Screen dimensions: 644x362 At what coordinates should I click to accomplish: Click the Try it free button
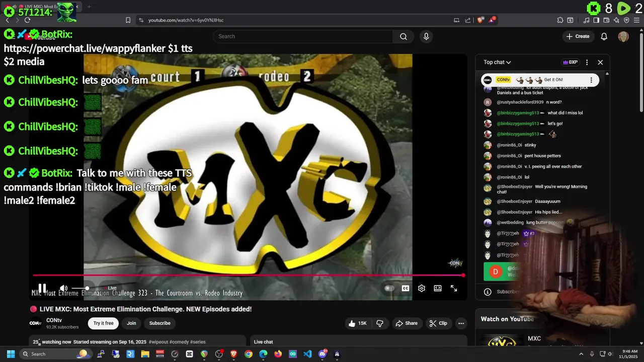pyautogui.click(x=103, y=323)
